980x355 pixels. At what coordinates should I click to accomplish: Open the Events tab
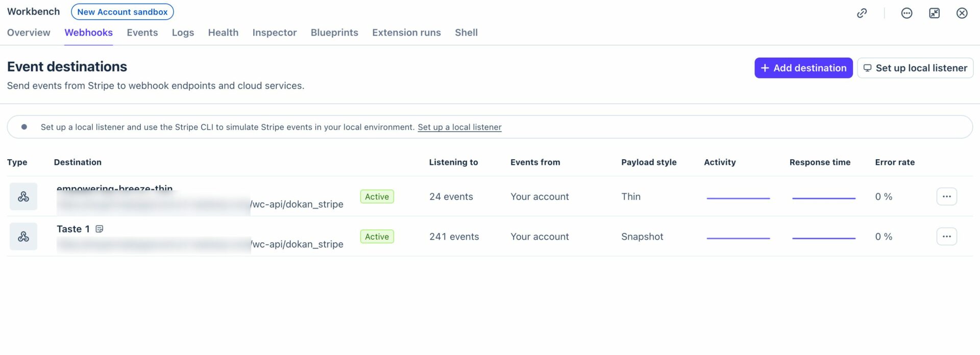point(142,33)
